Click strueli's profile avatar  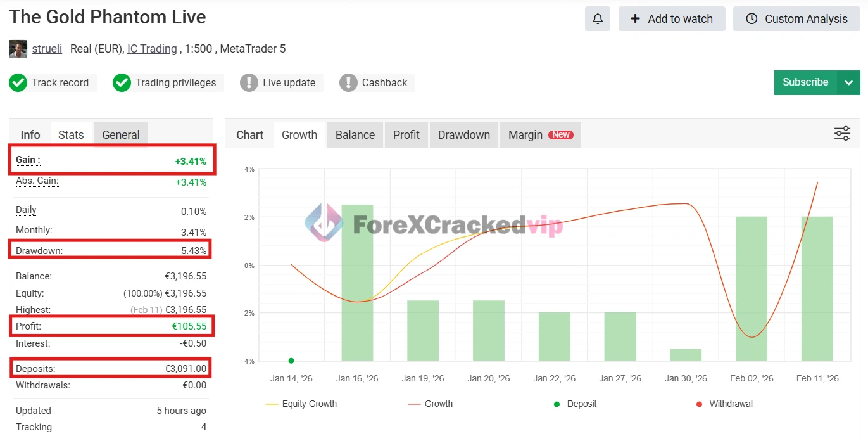[x=18, y=49]
